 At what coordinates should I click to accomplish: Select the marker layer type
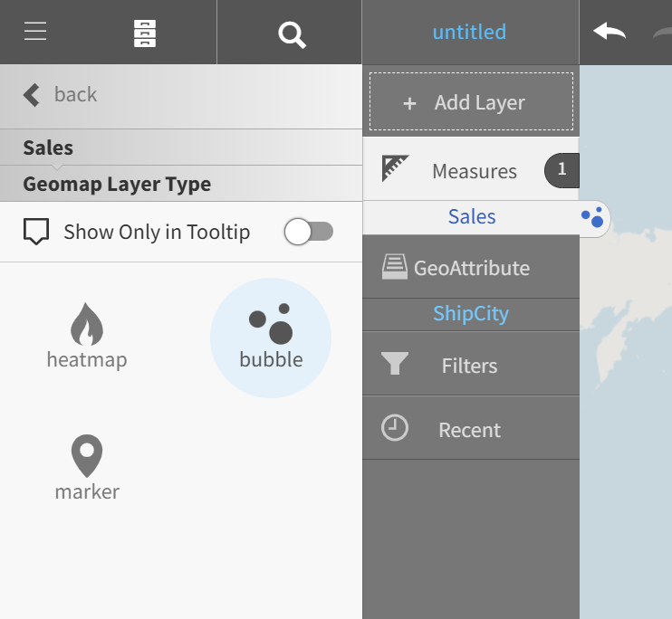pyautogui.click(x=87, y=469)
